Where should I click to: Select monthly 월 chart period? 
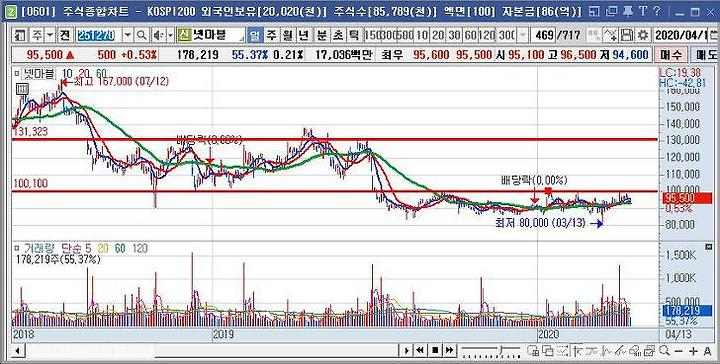click(287, 35)
